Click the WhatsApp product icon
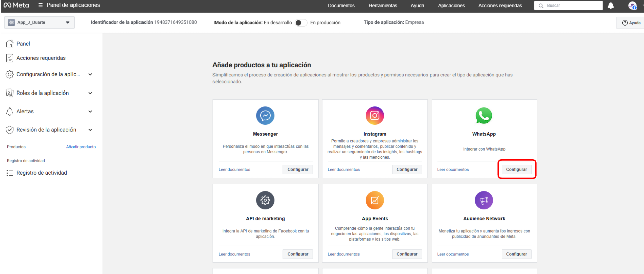This screenshot has height=274, width=644. (x=484, y=116)
